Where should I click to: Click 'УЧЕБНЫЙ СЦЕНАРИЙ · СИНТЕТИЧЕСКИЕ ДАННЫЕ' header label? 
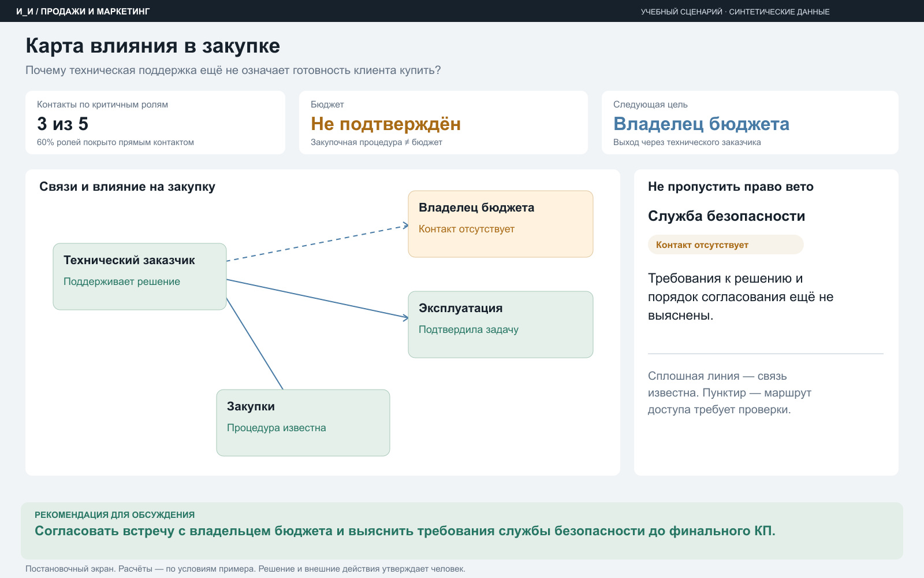[x=735, y=12]
